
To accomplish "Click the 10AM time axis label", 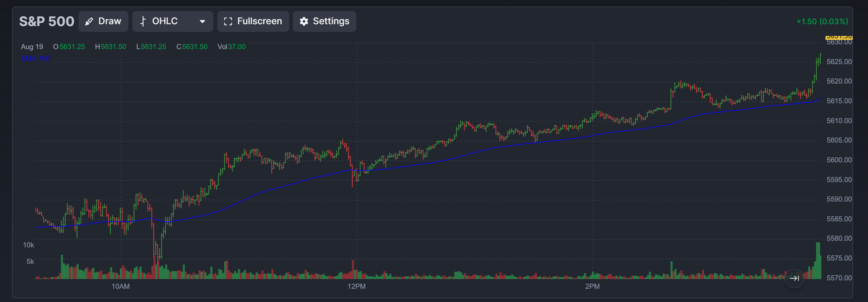I will point(121,286).
